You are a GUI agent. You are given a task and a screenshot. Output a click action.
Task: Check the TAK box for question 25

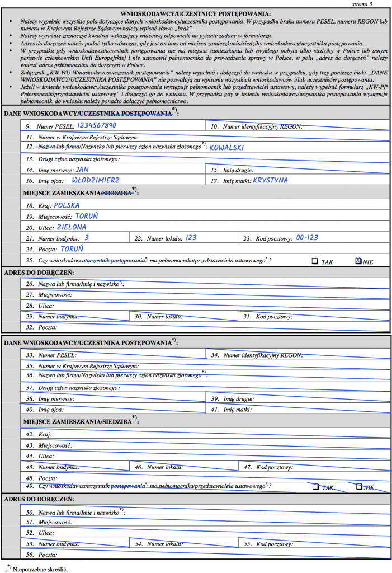tap(315, 261)
